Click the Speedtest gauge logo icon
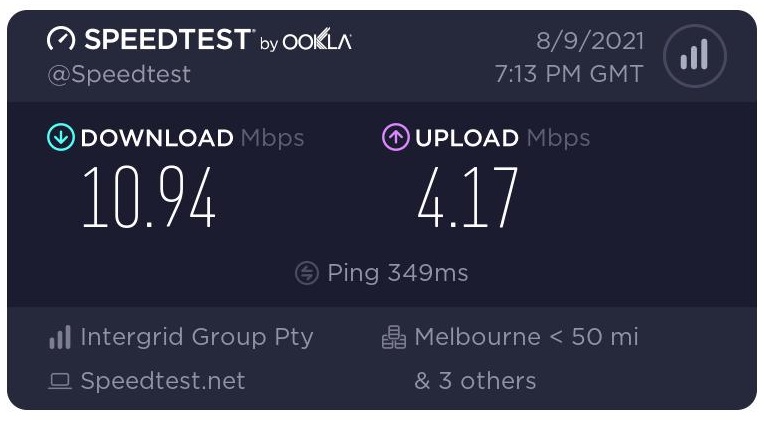The width and height of the screenshot is (764, 421). pos(61,39)
